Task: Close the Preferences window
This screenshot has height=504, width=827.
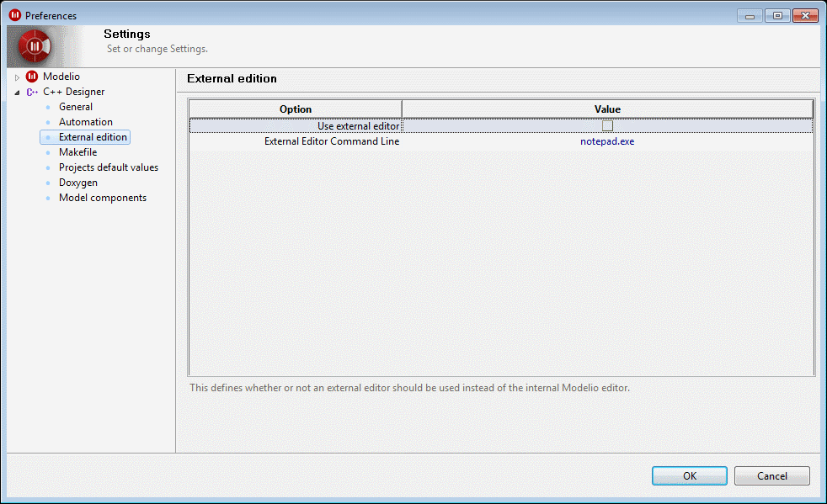Action: pyautogui.click(x=805, y=16)
